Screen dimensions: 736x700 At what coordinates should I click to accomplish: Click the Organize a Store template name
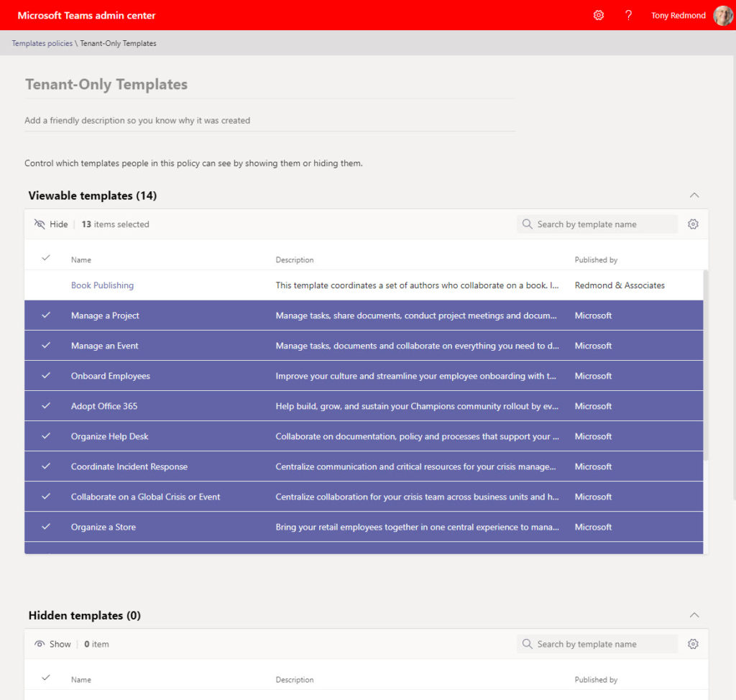point(103,527)
